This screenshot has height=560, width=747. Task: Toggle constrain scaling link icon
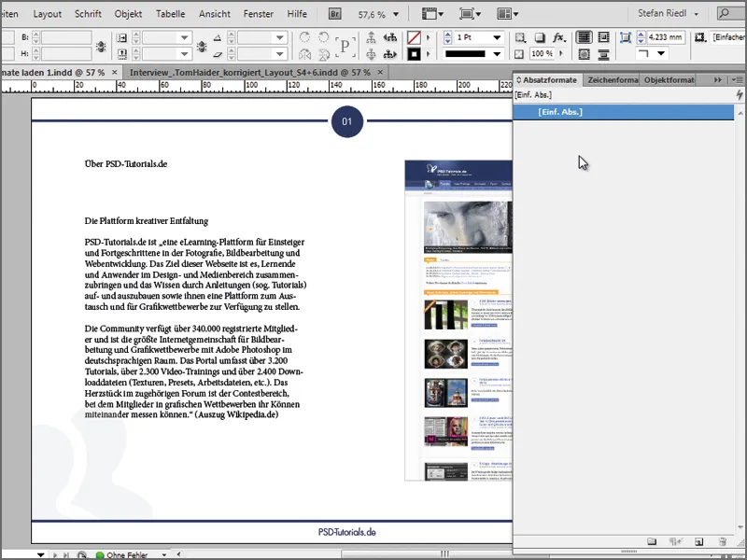click(202, 46)
